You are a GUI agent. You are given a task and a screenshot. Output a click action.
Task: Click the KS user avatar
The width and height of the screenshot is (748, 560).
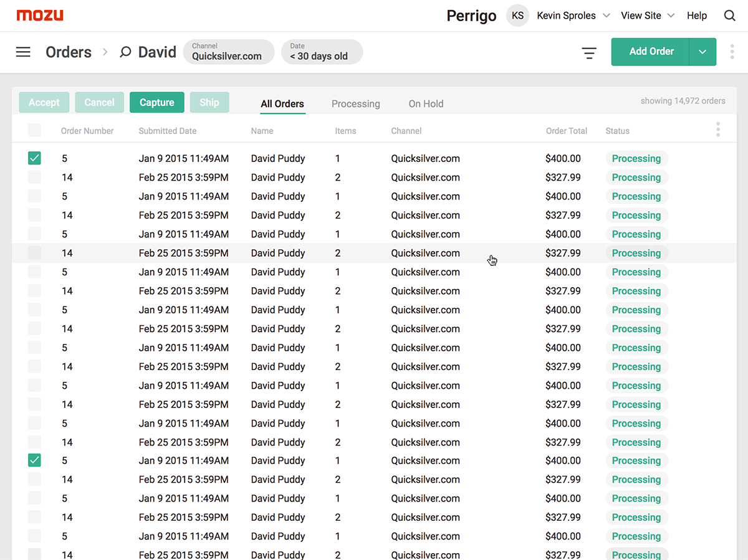(x=517, y=16)
